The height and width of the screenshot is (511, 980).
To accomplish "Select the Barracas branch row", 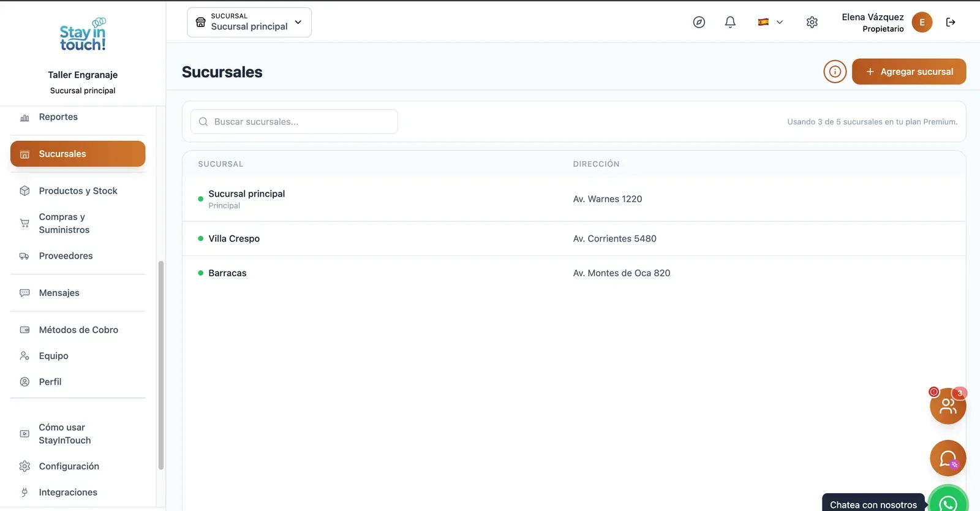I will [574, 273].
